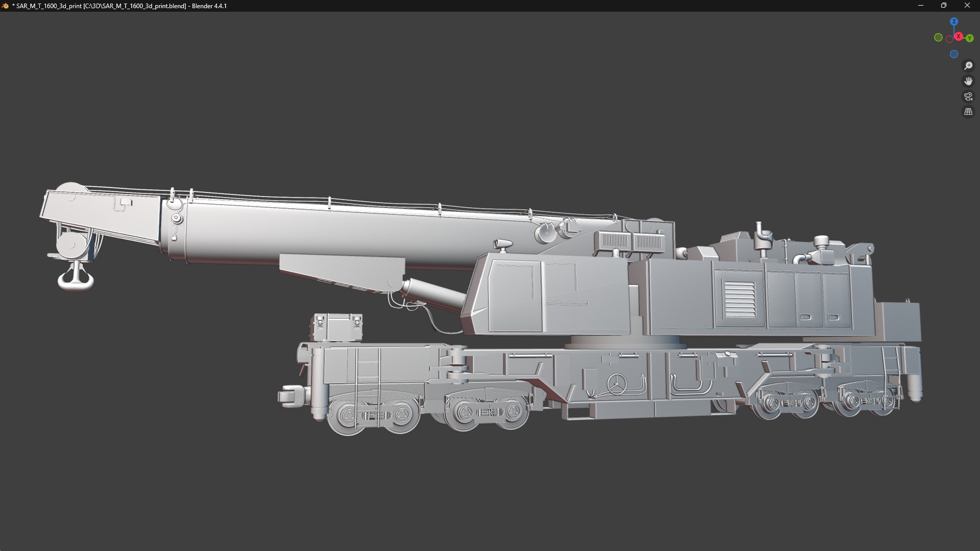The image size is (980, 551).
Task: Click the Blender logo in title bar
Action: [6, 6]
